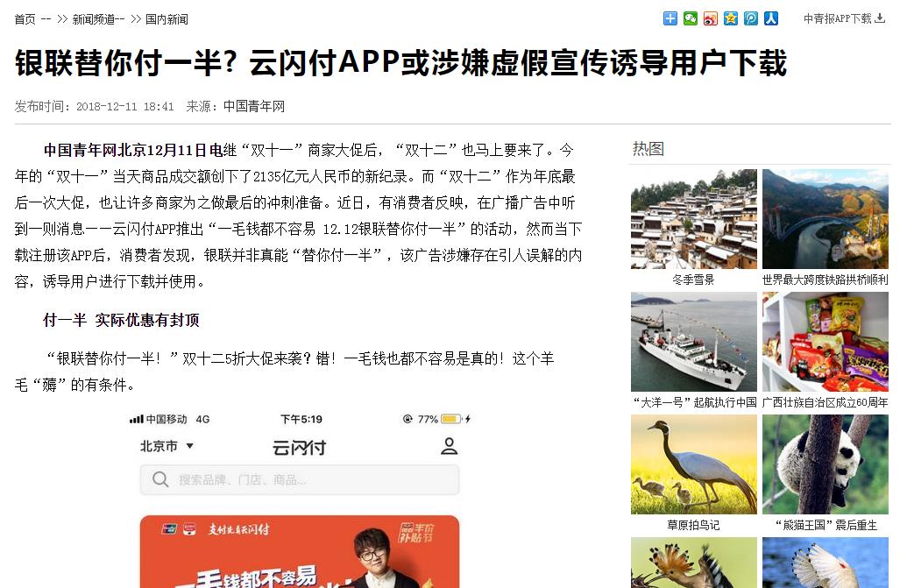Share to QZone star icon
This screenshot has width=907, height=588.
pyautogui.click(x=731, y=18)
